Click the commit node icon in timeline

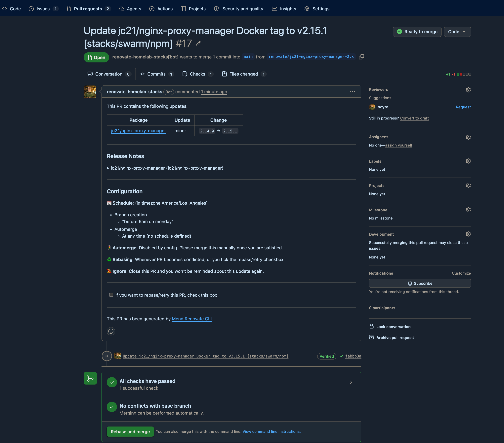pos(107,356)
